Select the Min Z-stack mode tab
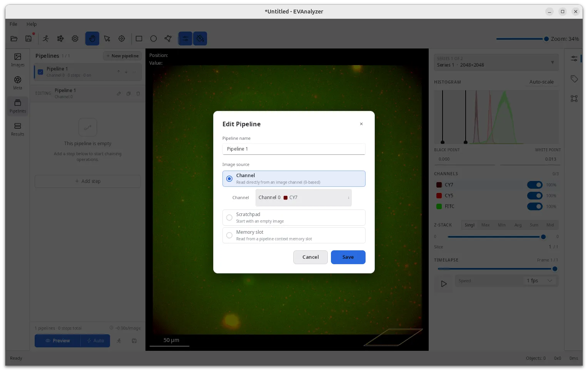This screenshot has width=588, height=372. (502, 225)
